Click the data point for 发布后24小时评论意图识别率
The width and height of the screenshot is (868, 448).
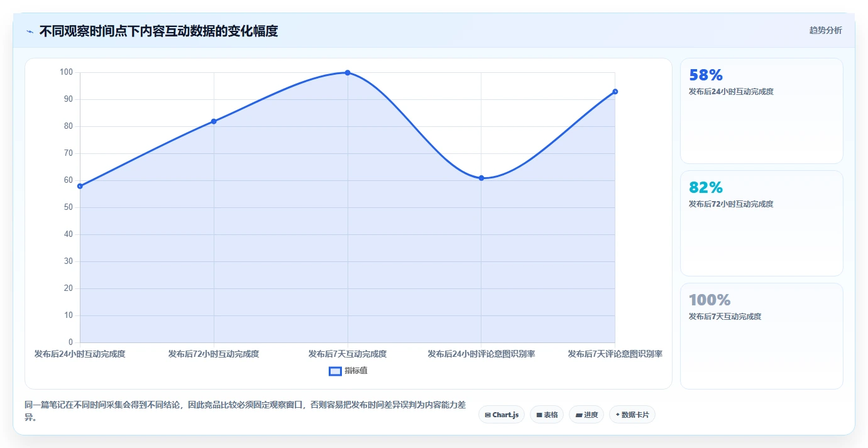pos(481,178)
